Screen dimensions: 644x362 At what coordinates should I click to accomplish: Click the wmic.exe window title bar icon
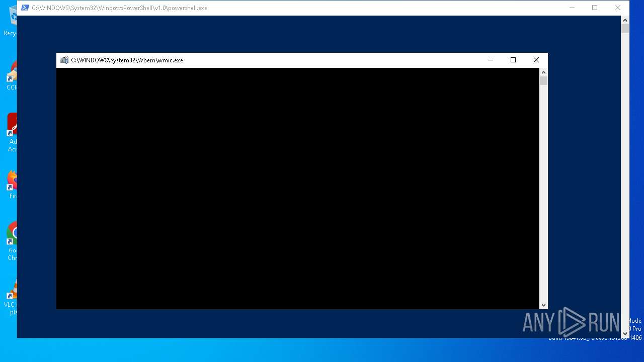coord(64,60)
